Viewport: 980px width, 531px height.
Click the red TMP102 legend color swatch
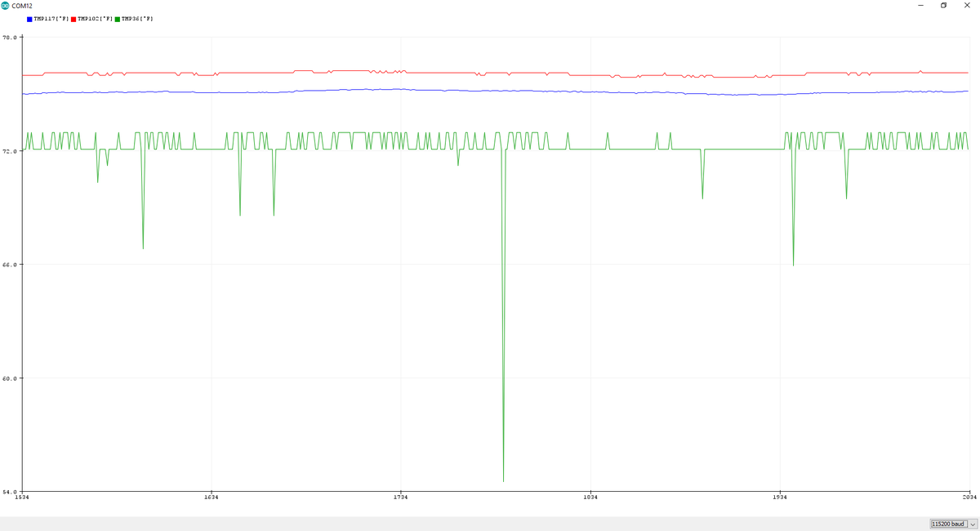(x=73, y=19)
